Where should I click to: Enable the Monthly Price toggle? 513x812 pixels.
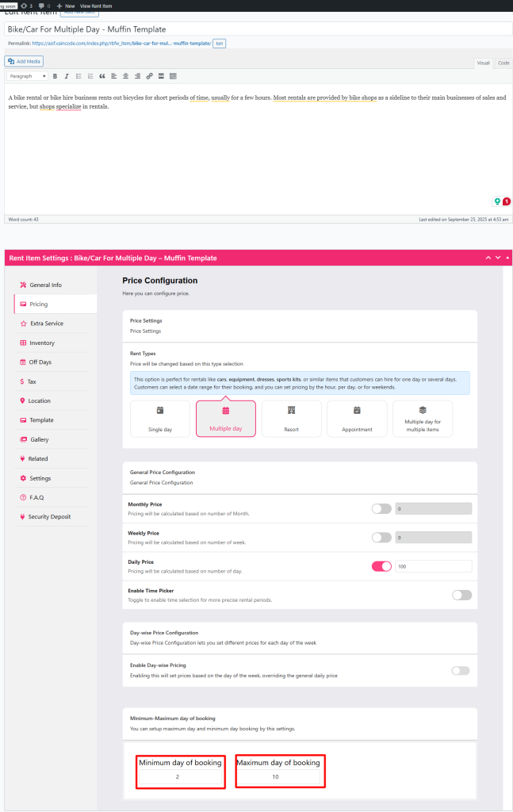coord(381,509)
